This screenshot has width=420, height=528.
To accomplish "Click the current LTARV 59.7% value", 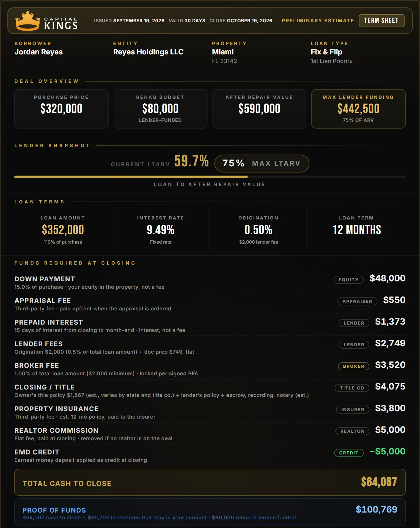I will pos(191,161).
